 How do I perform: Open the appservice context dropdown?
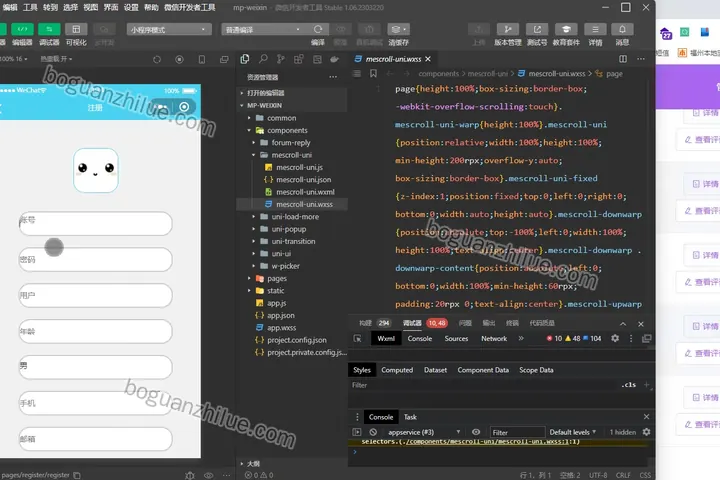pyautogui.click(x=424, y=432)
